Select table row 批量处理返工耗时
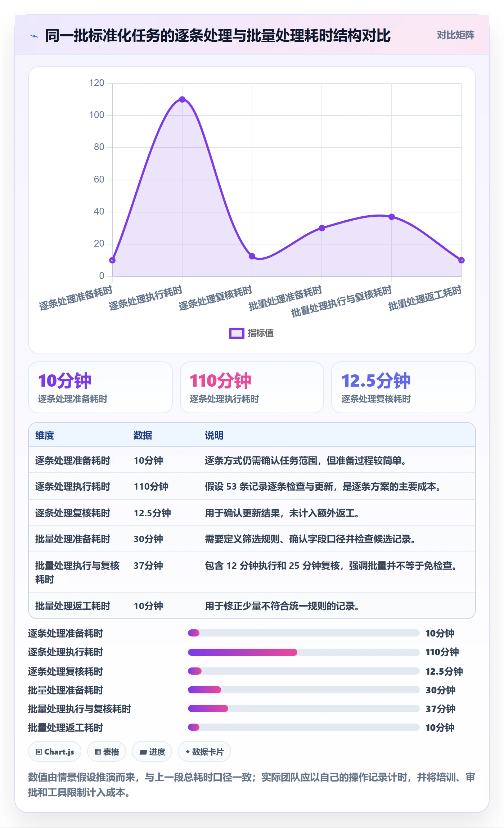 tap(252, 606)
